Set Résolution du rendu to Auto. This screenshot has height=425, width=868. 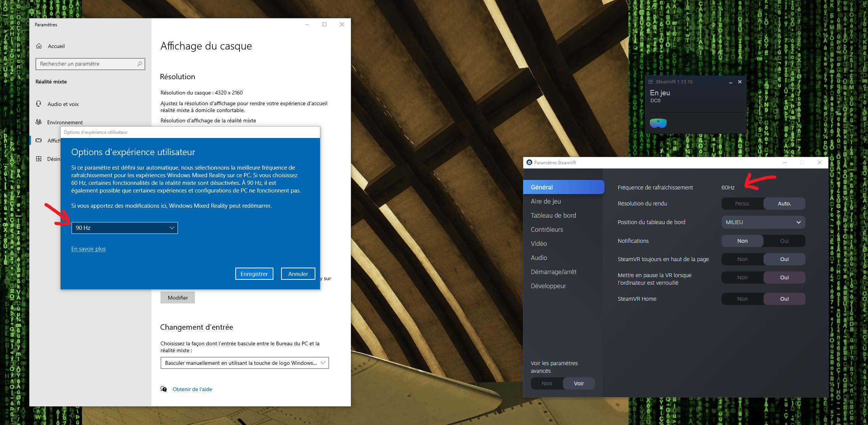pos(784,204)
